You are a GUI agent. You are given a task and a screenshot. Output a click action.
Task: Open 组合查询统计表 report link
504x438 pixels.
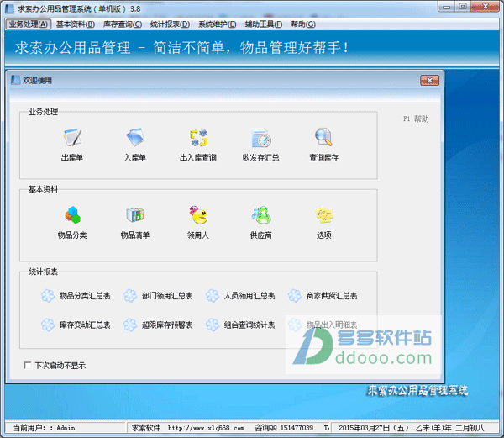click(249, 325)
